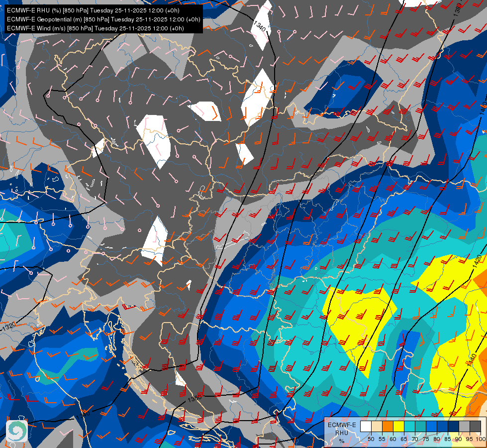487x448 pixels.
Task: Click the ECMWF-E Wind (m/s) title line
Action: pyautogui.click(x=96, y=28)
